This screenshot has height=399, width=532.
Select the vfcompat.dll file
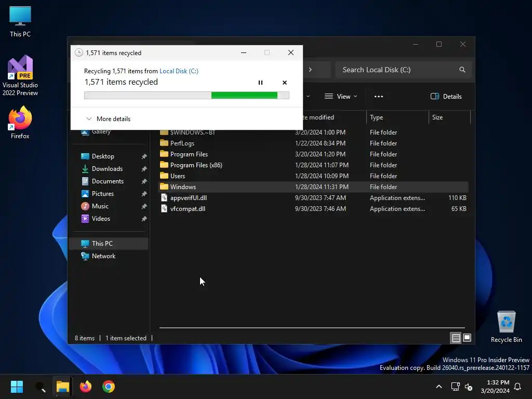click(x=313, y=209)
